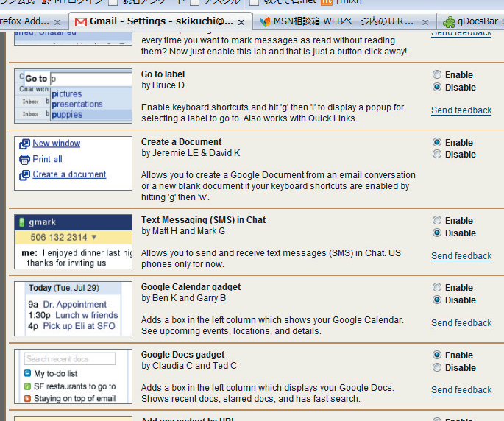The width and height of the screenshot is (504, 421).
Task: Click 'Text Messaging (SMS) in Chat' title
Action: [204, 219]
